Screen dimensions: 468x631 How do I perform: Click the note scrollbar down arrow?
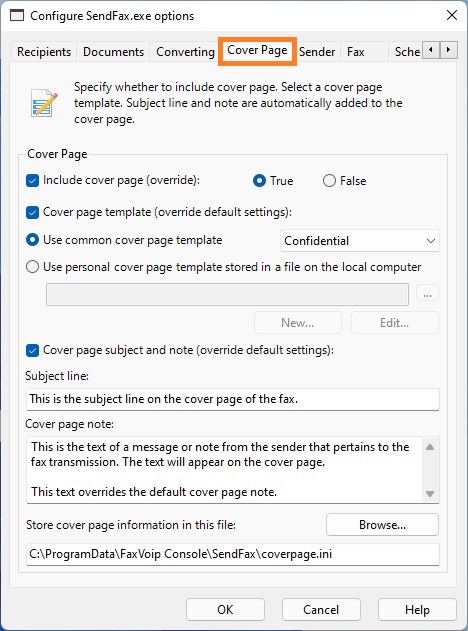coord(430,493)
